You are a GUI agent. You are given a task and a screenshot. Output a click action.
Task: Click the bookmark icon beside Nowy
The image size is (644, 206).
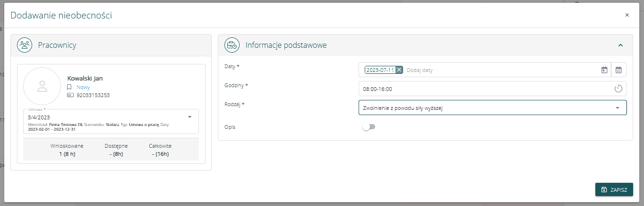point(69,87)
